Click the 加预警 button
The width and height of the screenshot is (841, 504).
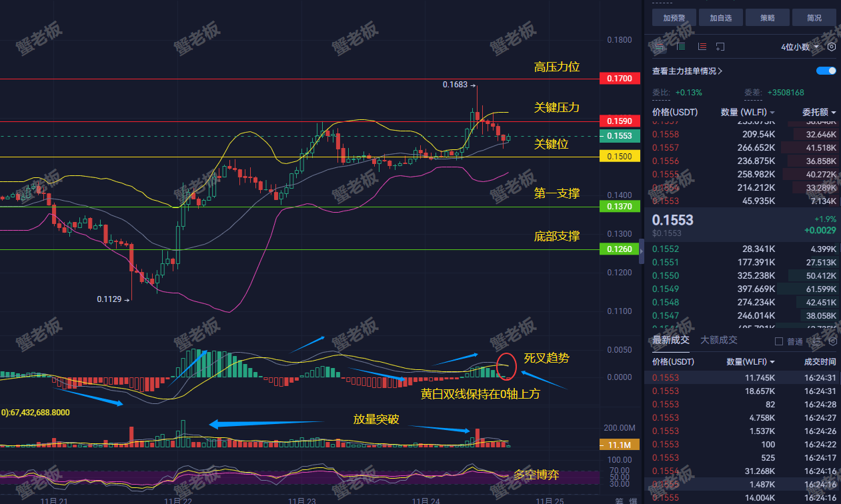click(674, 18)
